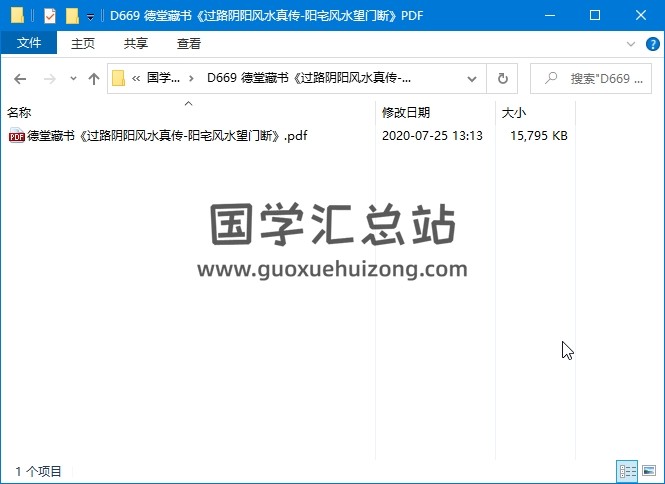Go forward with the right arrow
This screenshot has height=484, width=665.
50,78
